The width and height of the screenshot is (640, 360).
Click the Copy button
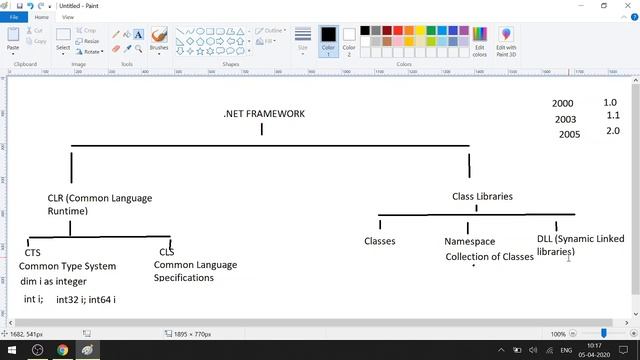pyautogui.click(x=36, y=41)
